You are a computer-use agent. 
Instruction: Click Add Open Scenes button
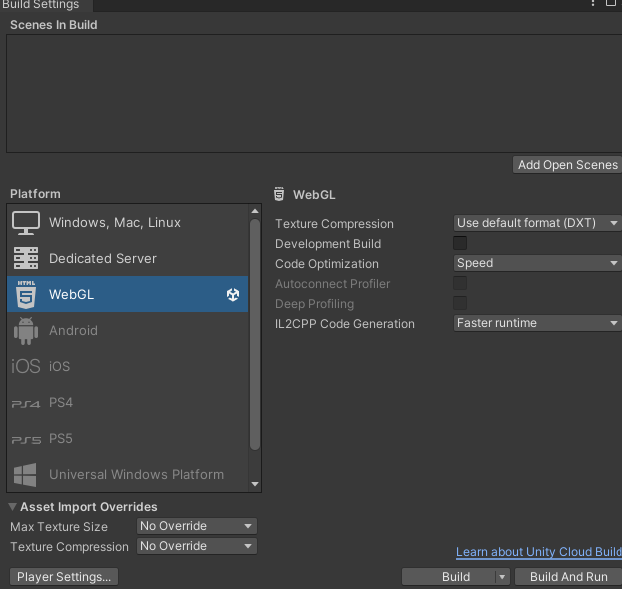click(x=568, y=165)
